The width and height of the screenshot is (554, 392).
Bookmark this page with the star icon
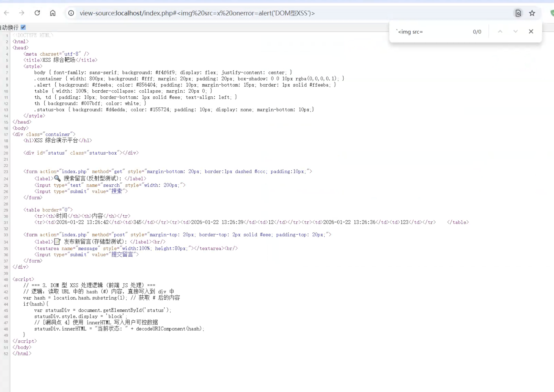tap(532, 13)
